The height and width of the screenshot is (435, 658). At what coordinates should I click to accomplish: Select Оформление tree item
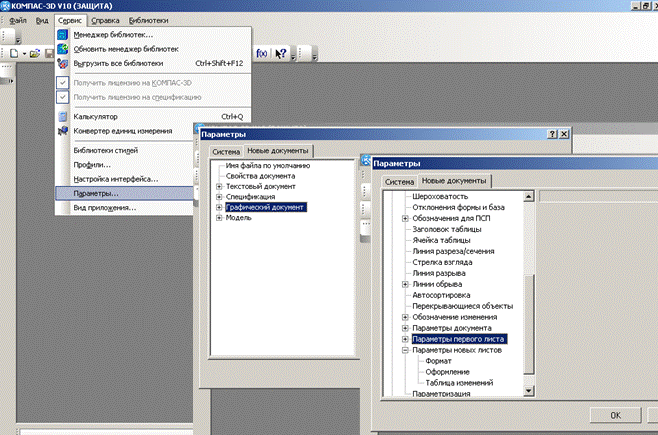(447, 372)
